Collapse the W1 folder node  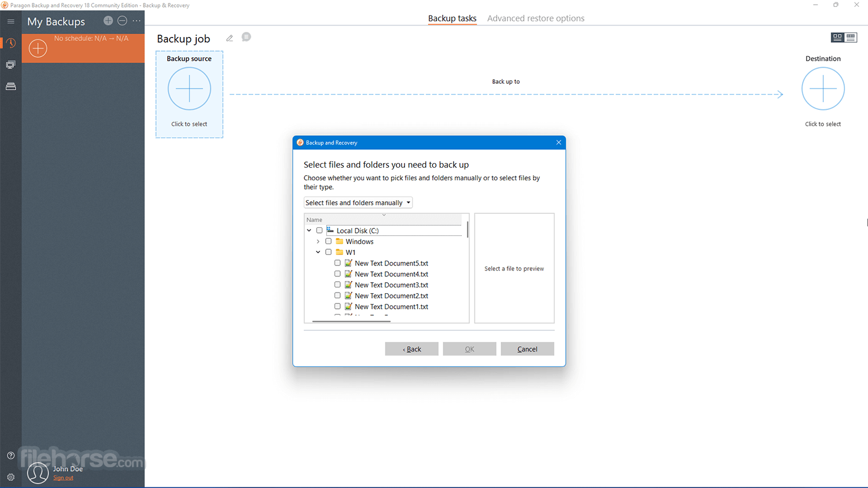pyautogui.click(x=318, y=252)
